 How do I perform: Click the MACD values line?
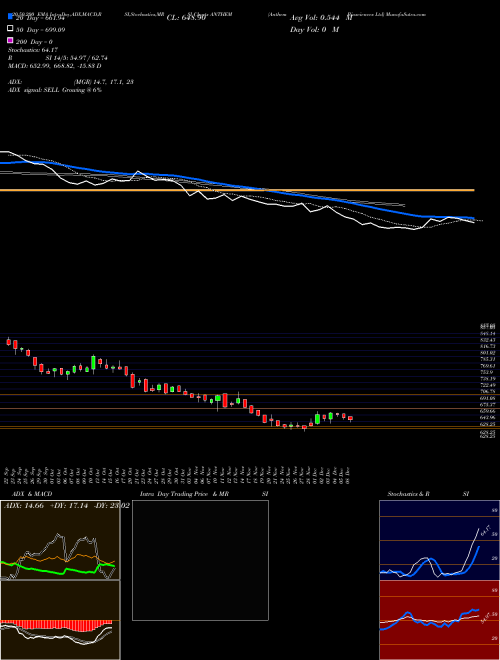tap(55, 66)
